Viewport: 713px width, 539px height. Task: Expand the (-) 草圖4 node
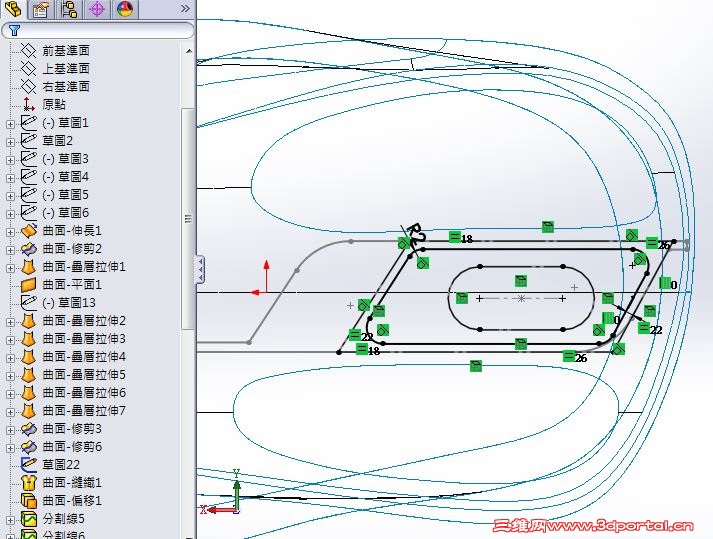tap(10, 178)
